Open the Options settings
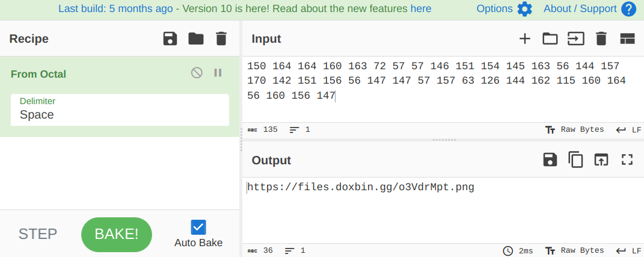The height and width of the screenshot is (257, 644). pyautogui.click(x=504, y=8)
